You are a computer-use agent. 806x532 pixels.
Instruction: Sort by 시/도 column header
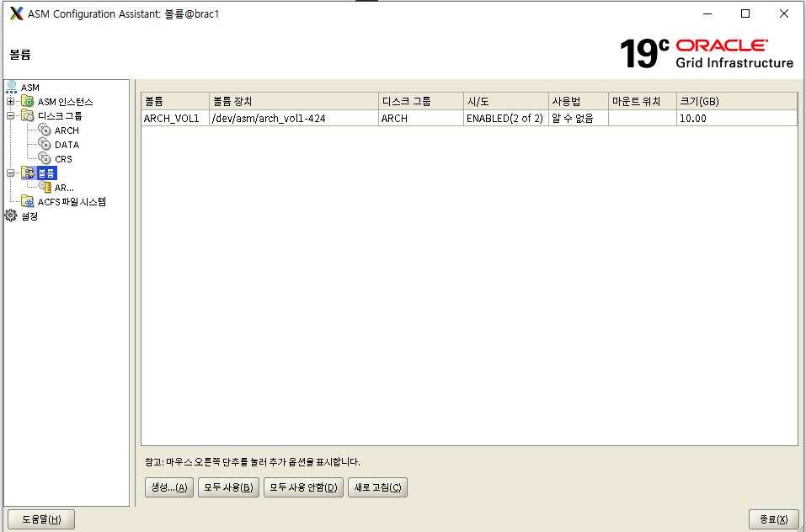point(506,101)
